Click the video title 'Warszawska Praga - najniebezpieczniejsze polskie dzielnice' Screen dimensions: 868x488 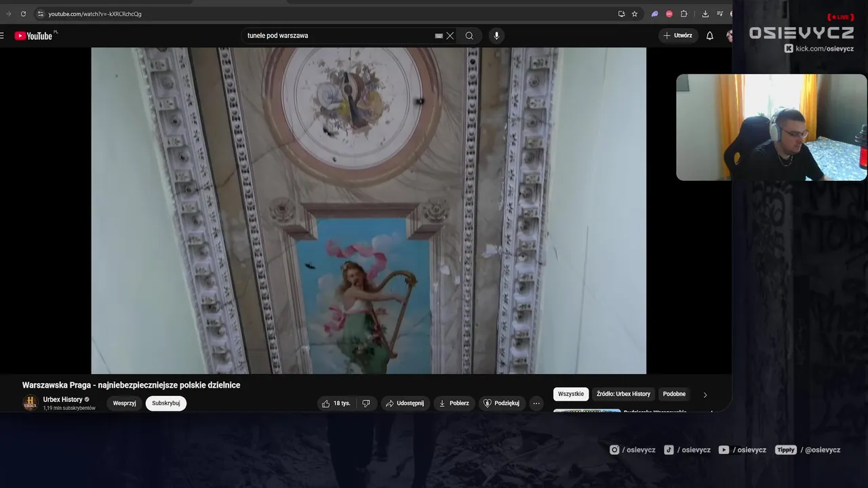131,385
